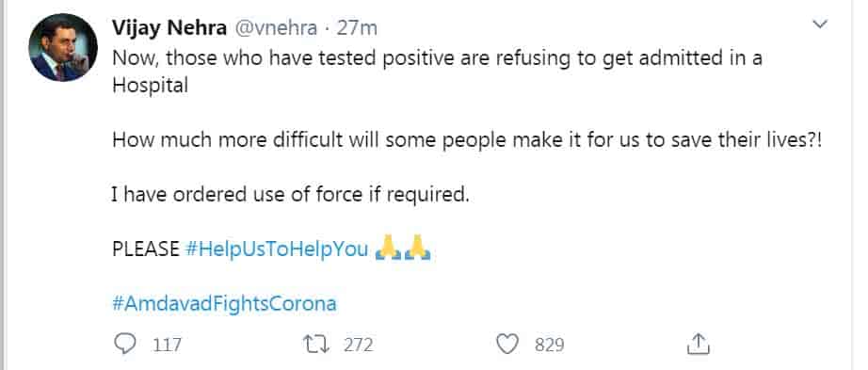
Task: Click the retweet arrows icon
Action: [317, 345]
